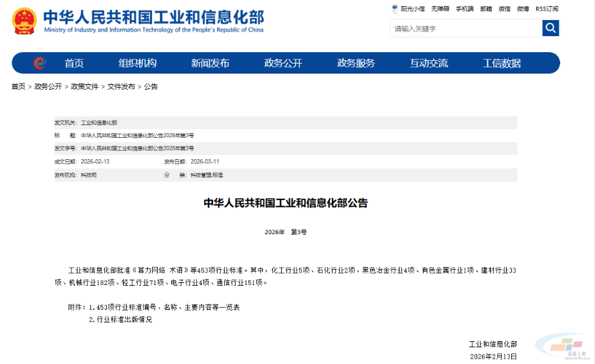This screenshot has width=595, height=364.
Task: Select 政务公开 in the main navigation bar
Action: pyautogui.click(x=283, y=64)
